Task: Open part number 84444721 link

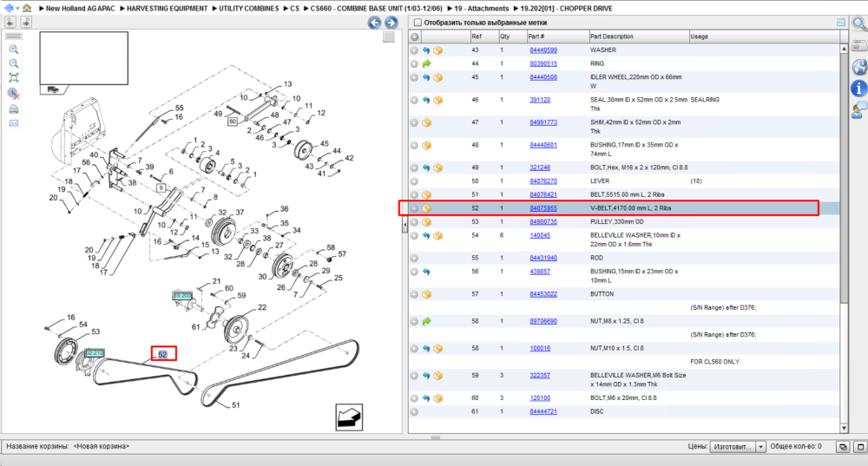Action: (543, 411)
